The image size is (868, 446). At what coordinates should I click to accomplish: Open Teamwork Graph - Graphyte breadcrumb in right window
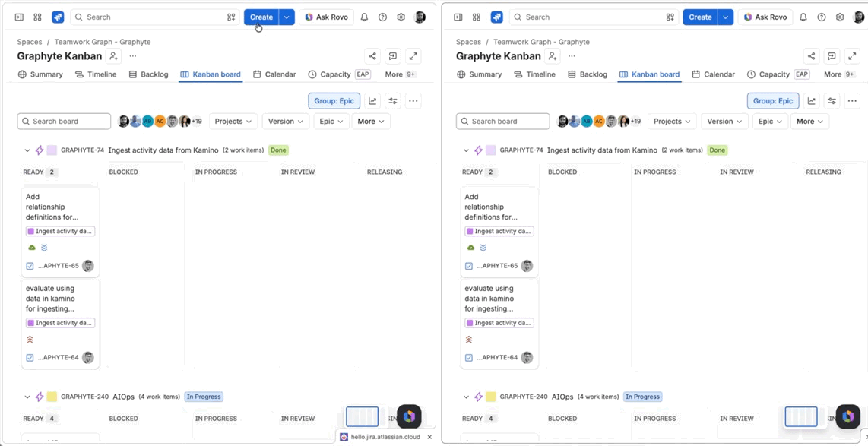point(541,42)
